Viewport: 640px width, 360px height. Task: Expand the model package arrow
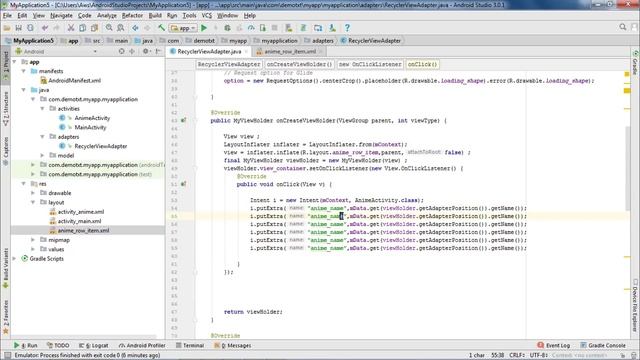tap(42, 156)
